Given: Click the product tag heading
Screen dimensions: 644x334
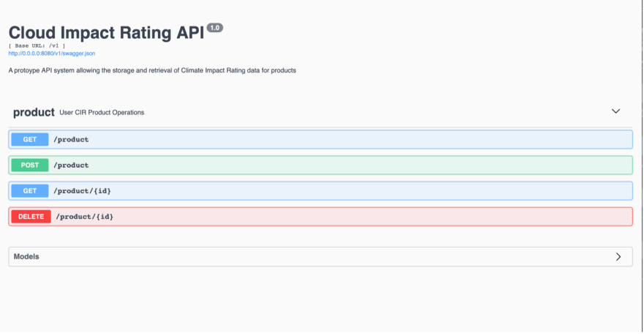Looking at the screenshot, I should click(34, 113).
